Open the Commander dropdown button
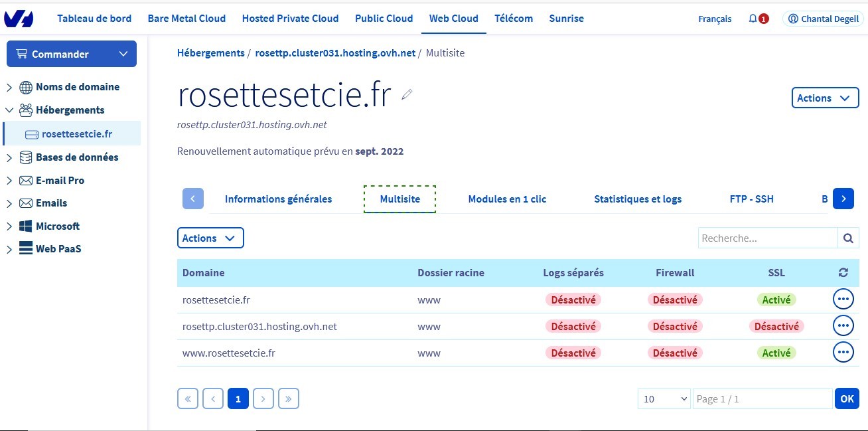The height and width of the screenshot is (431, 868). pos(72,54)
